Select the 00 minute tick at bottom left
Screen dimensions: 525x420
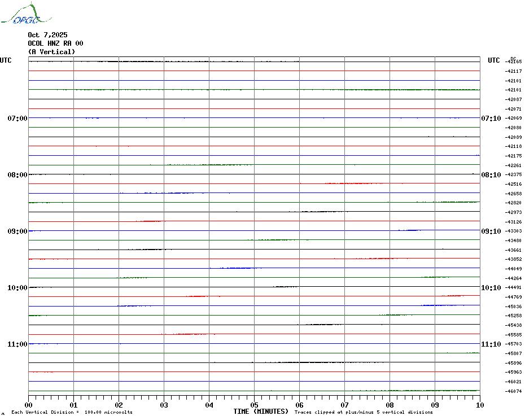coord(28,405)
